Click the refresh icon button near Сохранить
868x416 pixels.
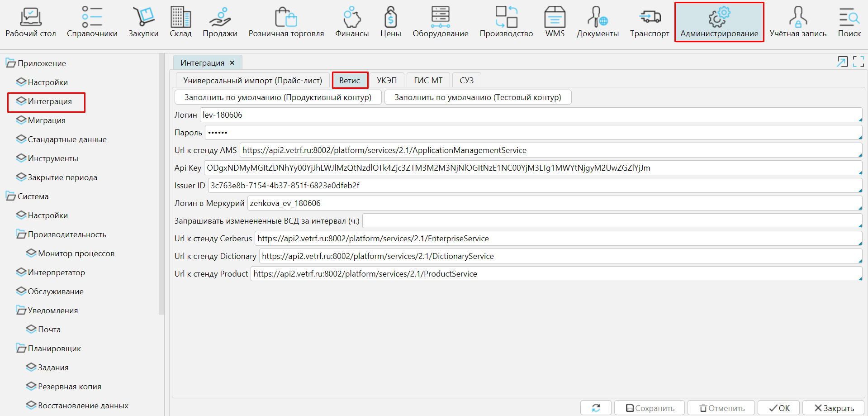pyautogui.click(x=596, y=408)
